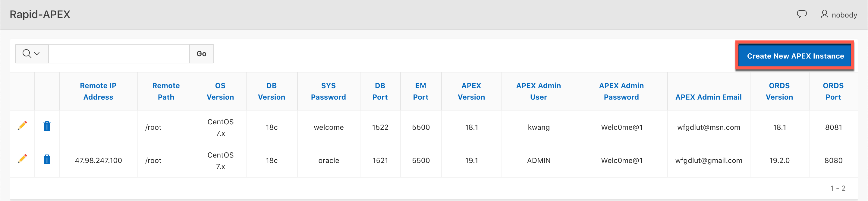Click the OS Version column header

click(220, 91)
